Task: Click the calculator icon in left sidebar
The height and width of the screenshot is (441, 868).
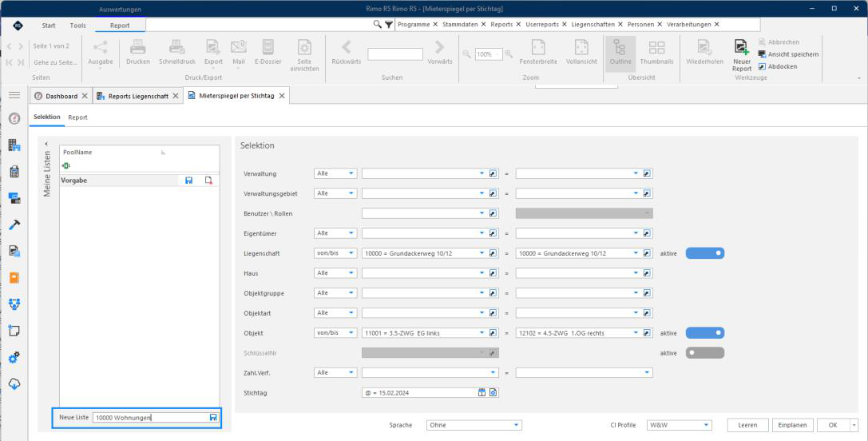Action: tap(14, 172)
